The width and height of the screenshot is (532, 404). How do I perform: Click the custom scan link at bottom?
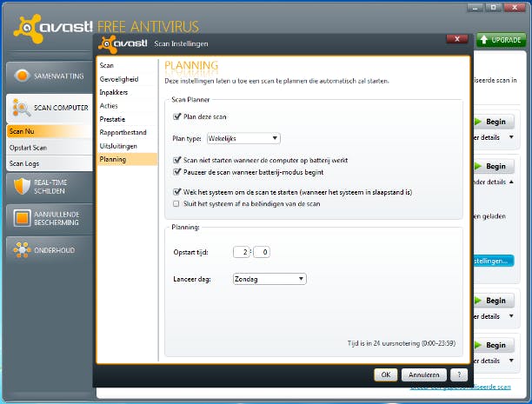point(460,387)
